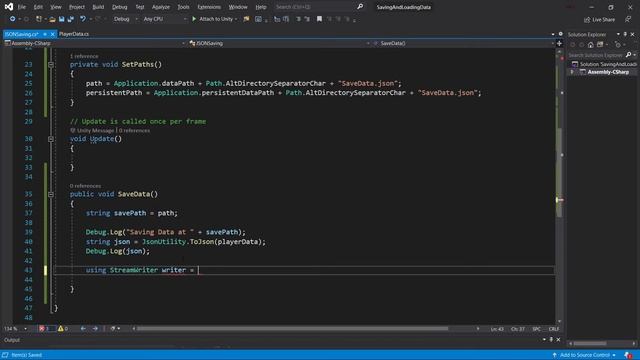Click the Save file icon
The width and height of the screenshot is (640, 360).
point(62,19)
